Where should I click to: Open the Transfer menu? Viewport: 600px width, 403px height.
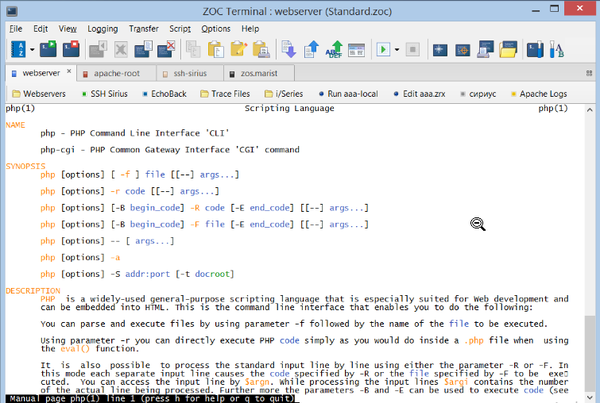143,29
